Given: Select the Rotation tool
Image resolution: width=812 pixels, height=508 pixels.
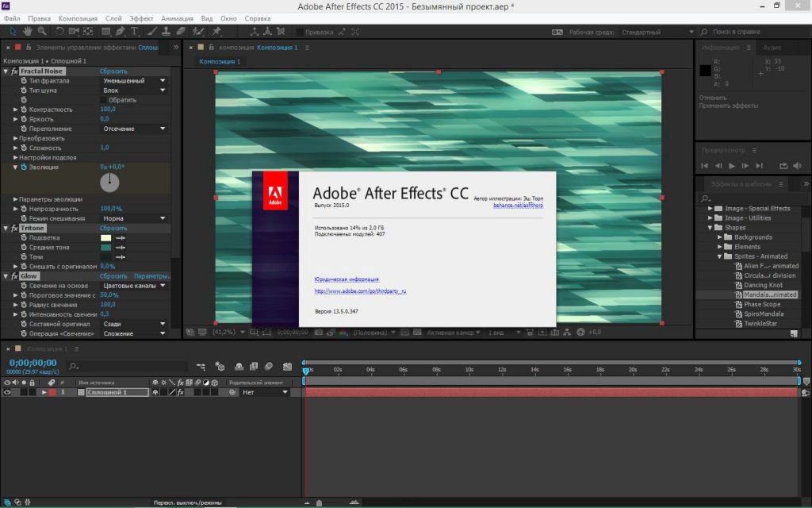Looking at the screenshot, I should pyautogui.click(x=59, y=32).
